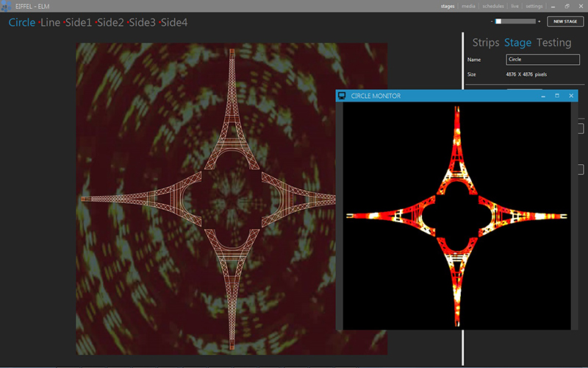588x368 pixels.
Task: Open the Strips panel tab
Action: [x=485, y=43]
